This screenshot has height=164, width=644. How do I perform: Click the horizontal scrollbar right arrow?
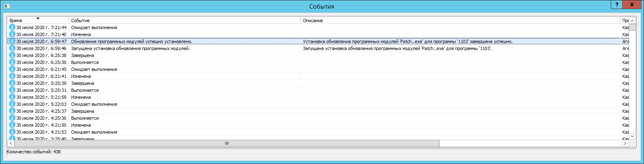pos(626,143)
